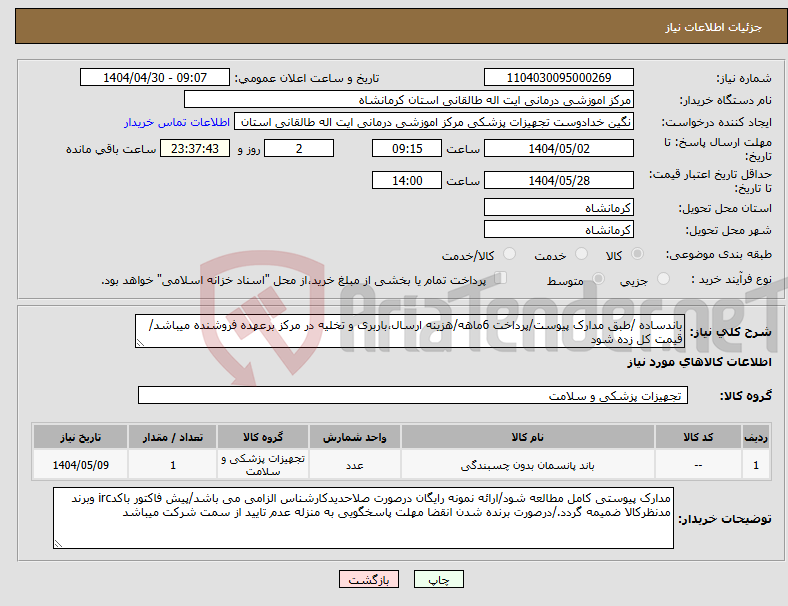The height and width of the screenshot is (606, 788).
Task: Click the buyer organization name field
Action: coord(409,99)
